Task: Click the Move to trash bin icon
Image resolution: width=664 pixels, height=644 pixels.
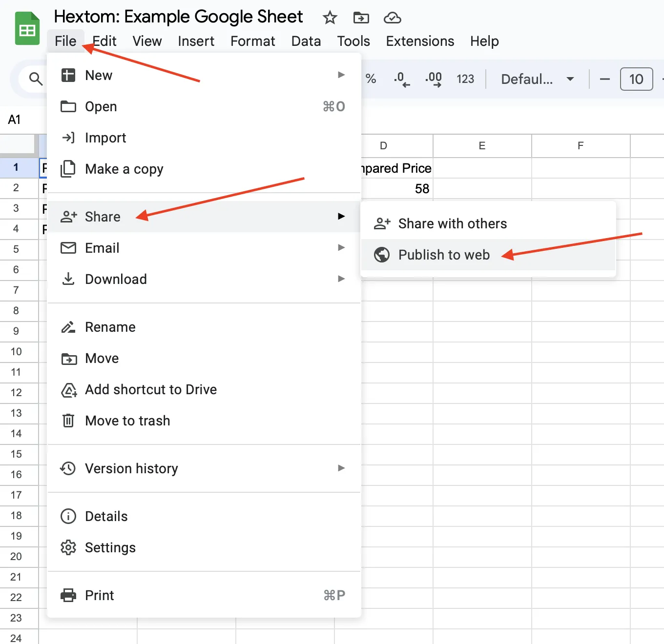Action: [x=68, y=421]
